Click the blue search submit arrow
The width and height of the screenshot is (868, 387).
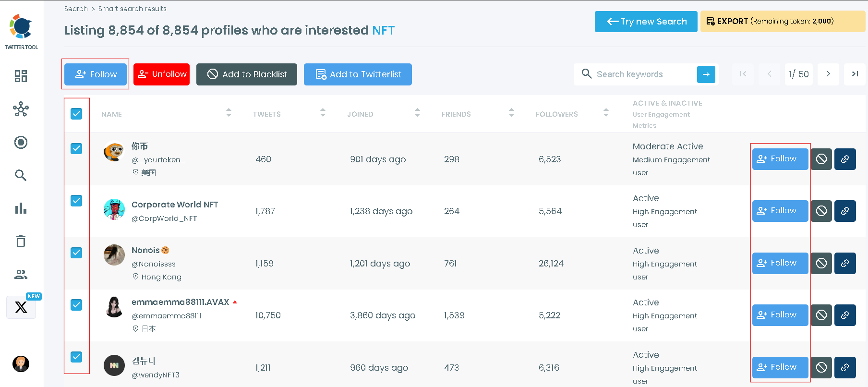pyautogui.click(x=706, y=74)
